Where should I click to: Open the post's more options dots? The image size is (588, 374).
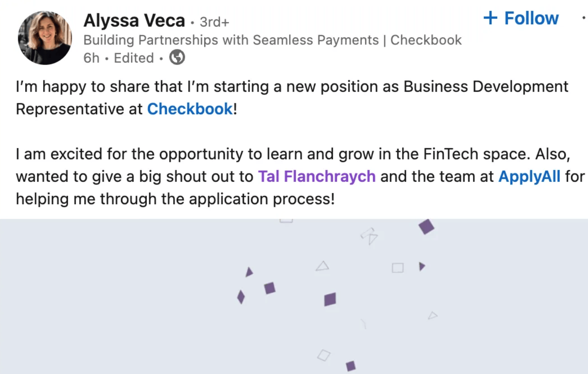pyautogui.click(x=583, y=18)
